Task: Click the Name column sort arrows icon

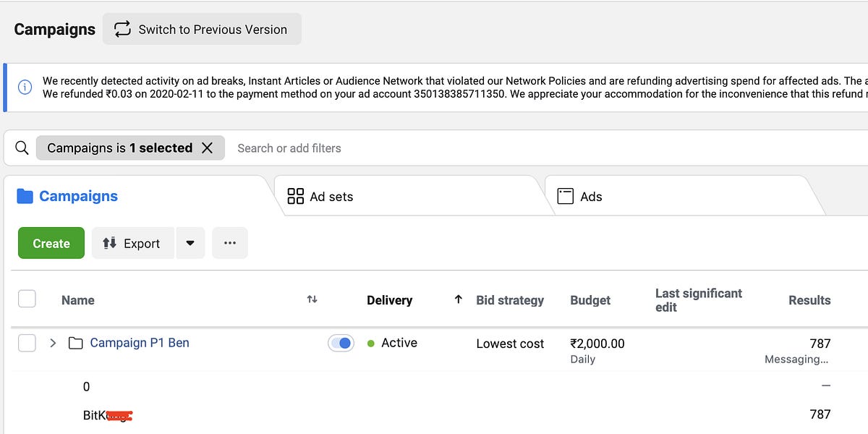Action: pyautogui.click(x=312, y=299)
